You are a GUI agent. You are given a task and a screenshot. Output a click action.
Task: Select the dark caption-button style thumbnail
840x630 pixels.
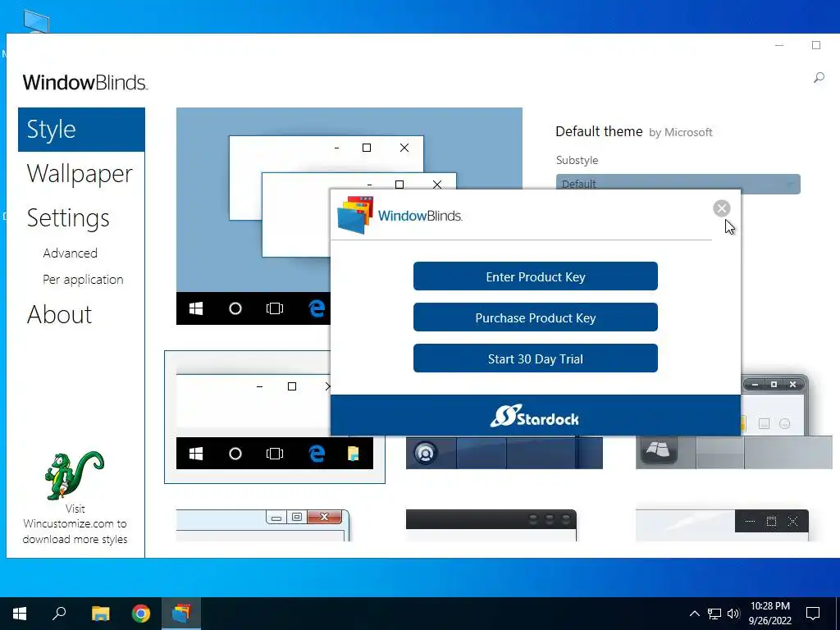[722, 525]
